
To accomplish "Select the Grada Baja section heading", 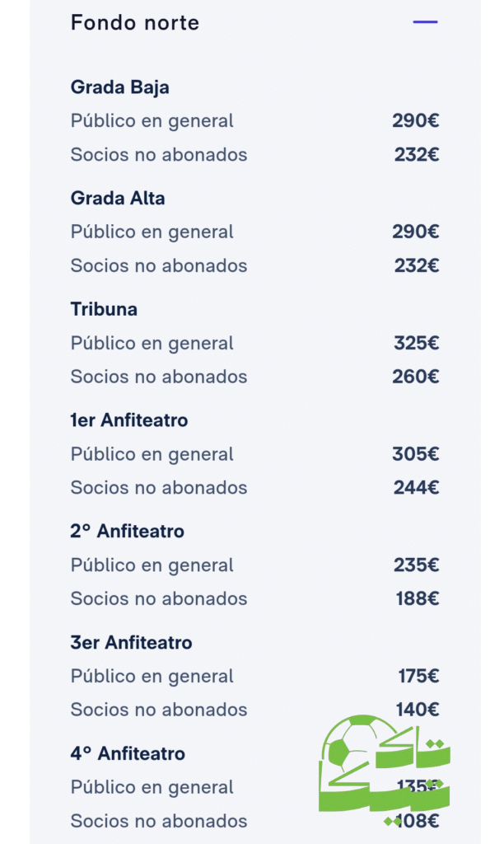I will click(x=120, y=87).
